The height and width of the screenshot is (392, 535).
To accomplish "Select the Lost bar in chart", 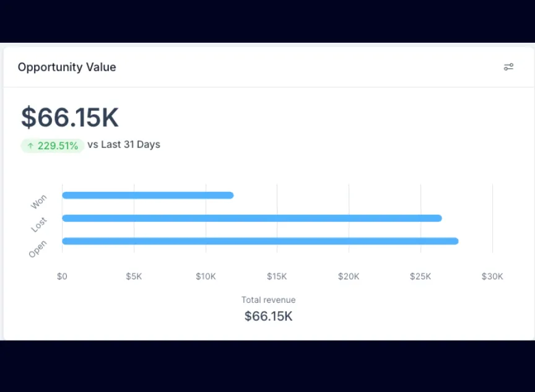I will click(252, 218).
